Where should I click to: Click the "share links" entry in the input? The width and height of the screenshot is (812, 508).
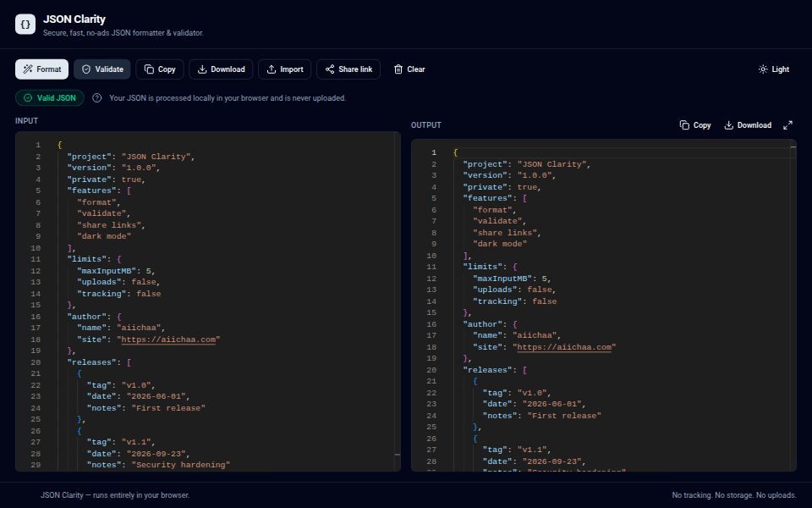point(112,225)
